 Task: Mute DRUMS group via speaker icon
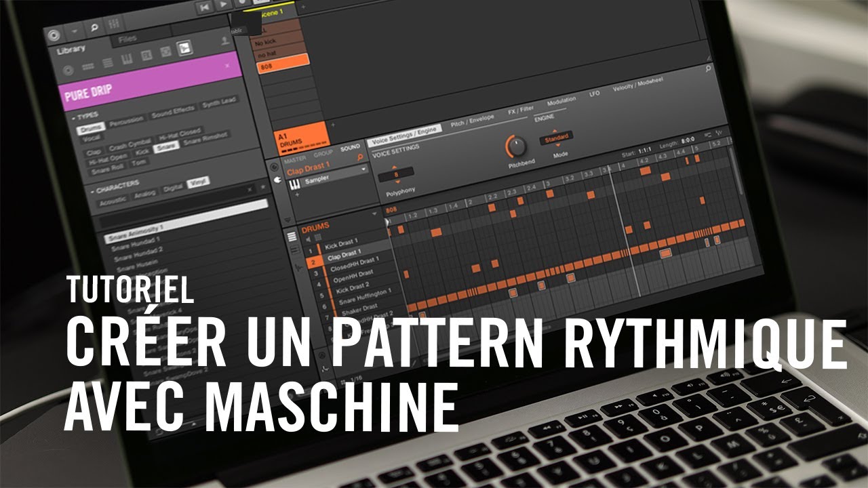tap(309, 239)
